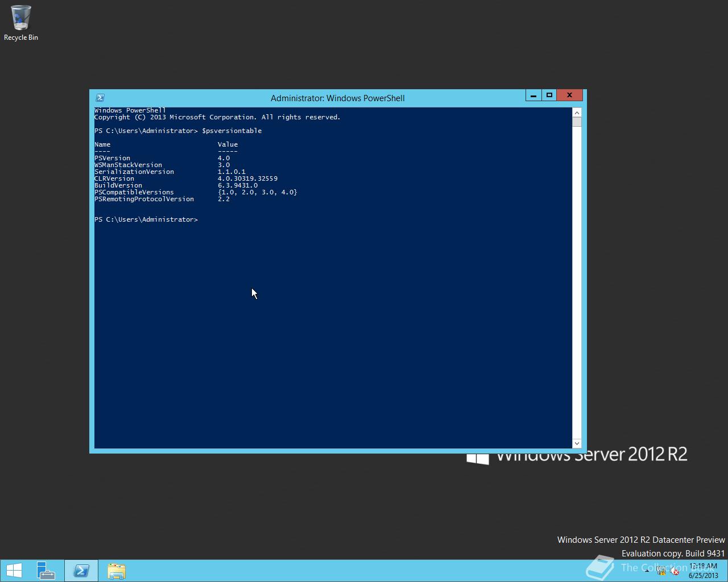Close the PowerShell window
Image resolution: width=728 pixels, height=582 pixels.
pos(569,95)
